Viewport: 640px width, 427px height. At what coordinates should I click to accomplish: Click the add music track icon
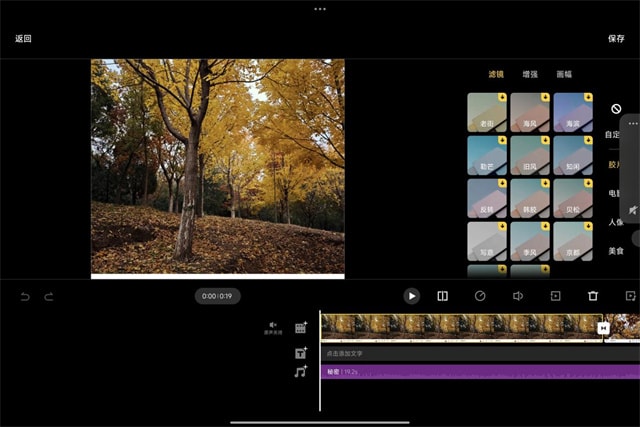[301, 372]
